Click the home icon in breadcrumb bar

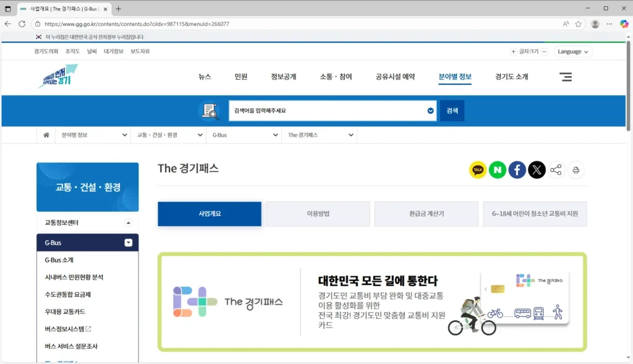[46, 135]
